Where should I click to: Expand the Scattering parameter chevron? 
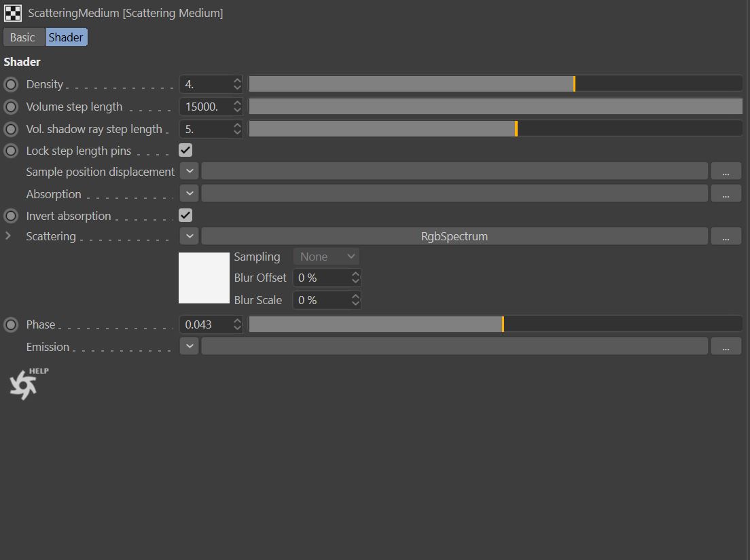[x=7, y=236]
